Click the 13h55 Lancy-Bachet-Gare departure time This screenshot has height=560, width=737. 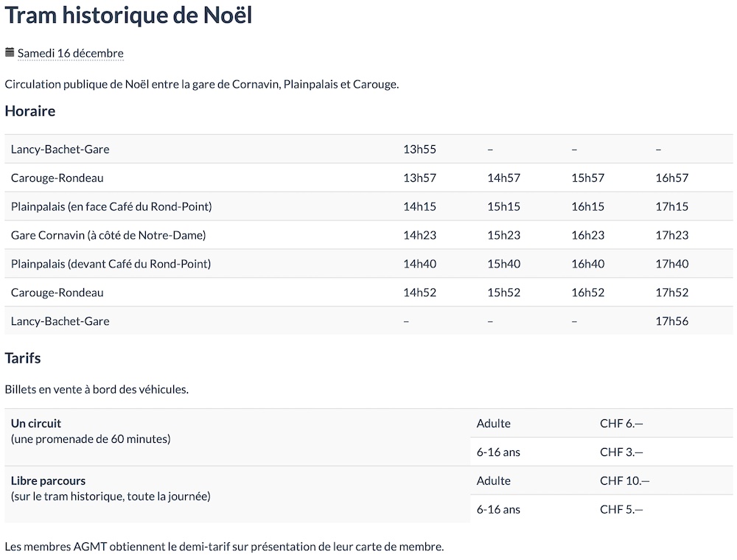click(419, 149)
